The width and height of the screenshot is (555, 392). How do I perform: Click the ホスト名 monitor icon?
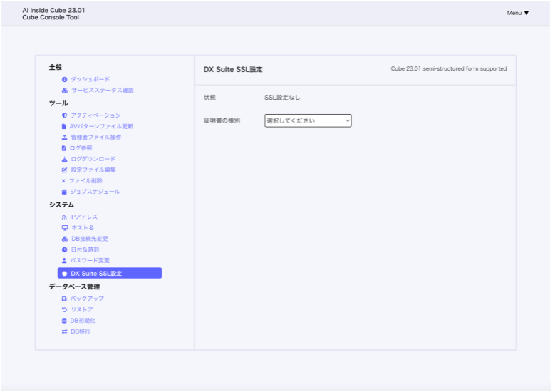click(64, 228)
